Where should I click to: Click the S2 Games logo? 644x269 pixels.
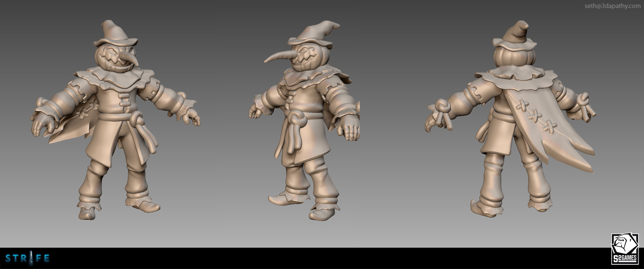(x=624, y=249)
